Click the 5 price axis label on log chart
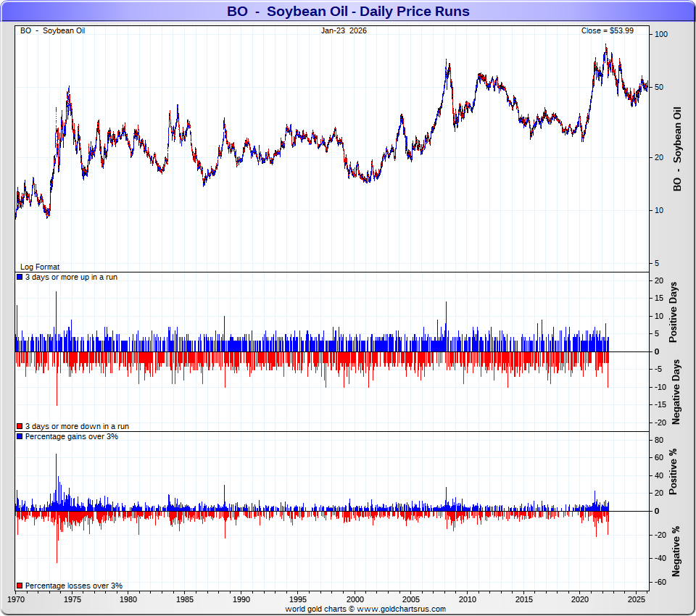This screenshot has width=696, height=616. [x=657, y=263]
